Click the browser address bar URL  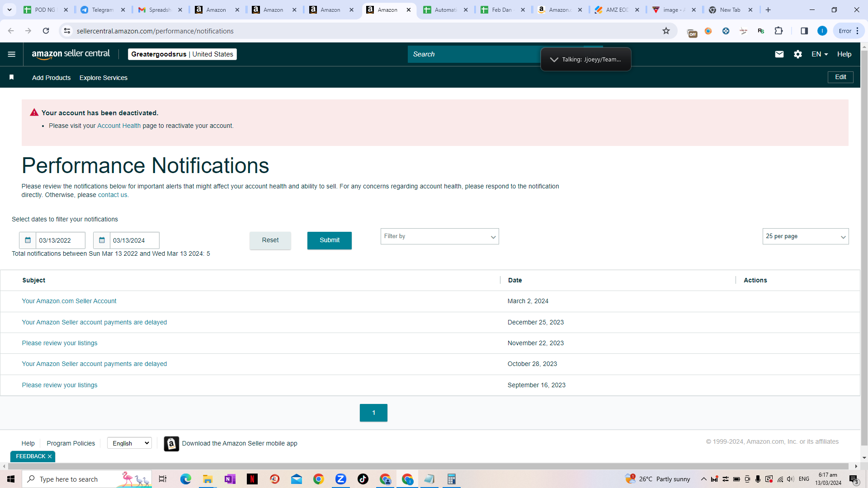(155, 31)
